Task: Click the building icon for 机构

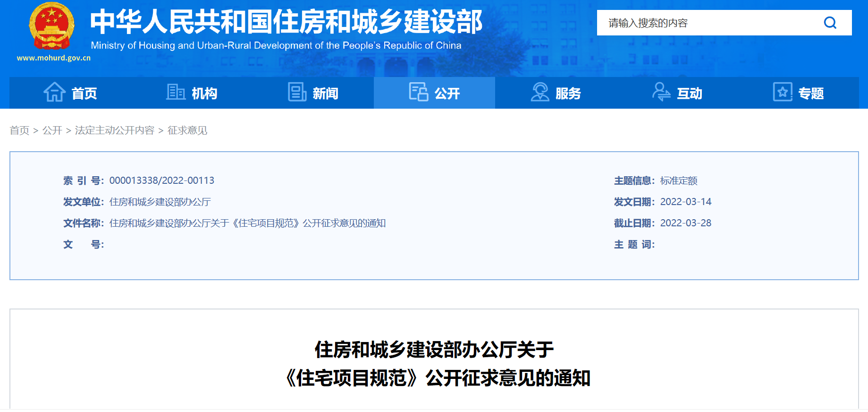Action: click(176, 92)
